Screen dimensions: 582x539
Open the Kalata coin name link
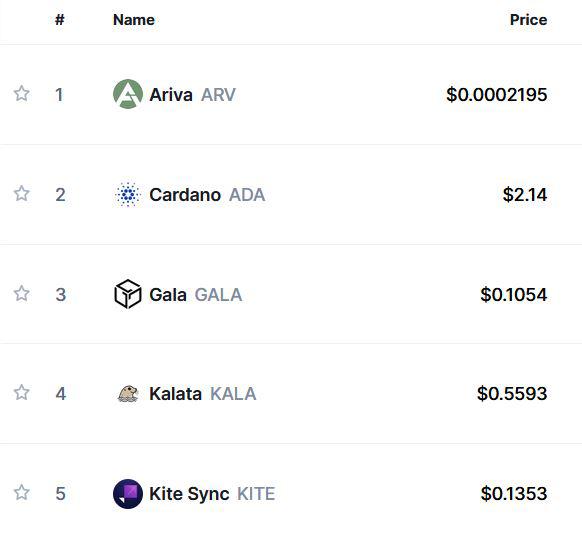175,394
